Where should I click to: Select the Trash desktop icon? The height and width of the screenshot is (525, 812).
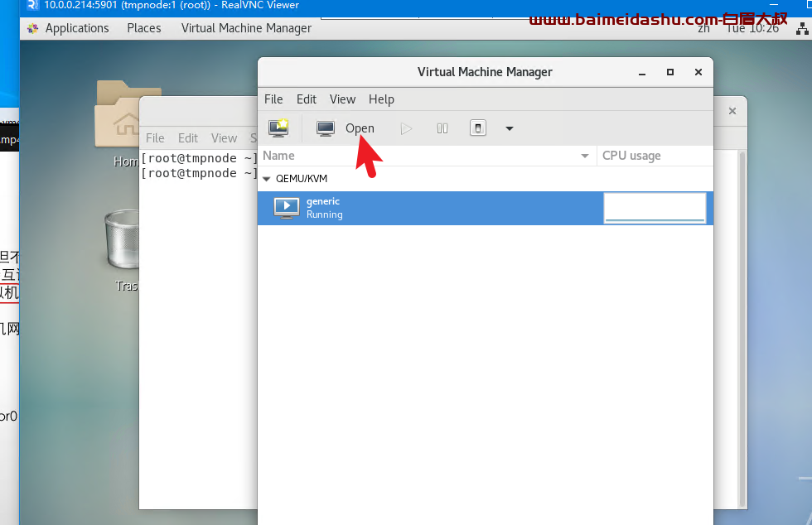[x=123, y=251]
